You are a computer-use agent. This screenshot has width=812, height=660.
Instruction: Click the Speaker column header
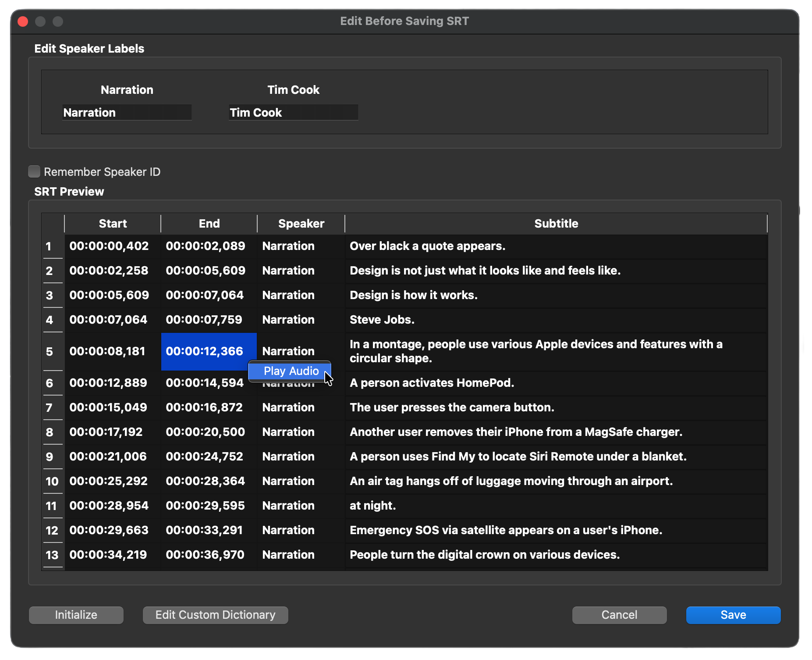[x=301, y=224]
